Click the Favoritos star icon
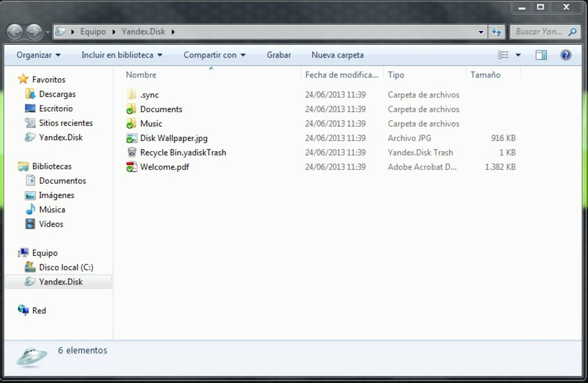Screen dimensions: 588x383 pos(23,79)
